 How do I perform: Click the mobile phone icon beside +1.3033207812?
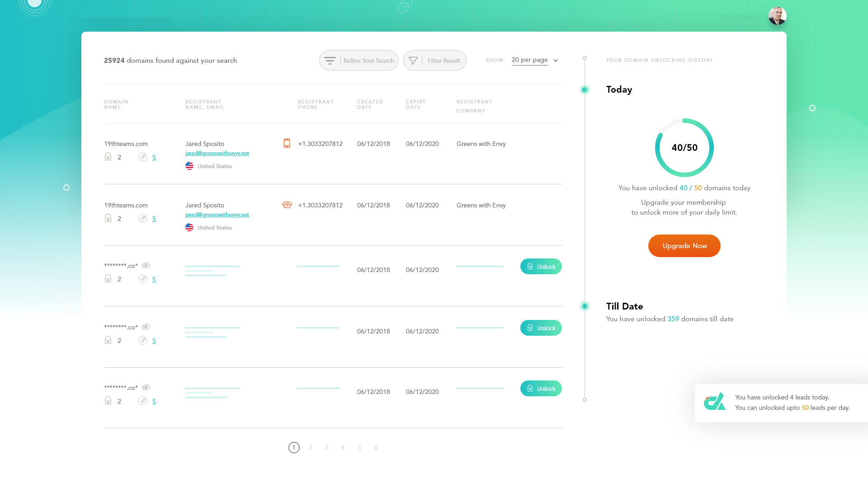click(287, 143)
